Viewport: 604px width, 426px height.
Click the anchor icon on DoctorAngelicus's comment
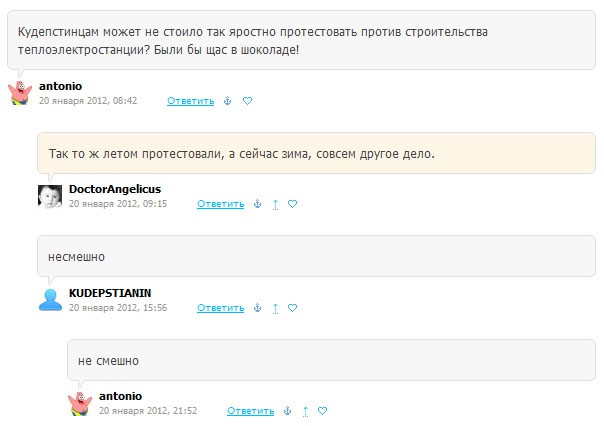click(x=257, y=204)
